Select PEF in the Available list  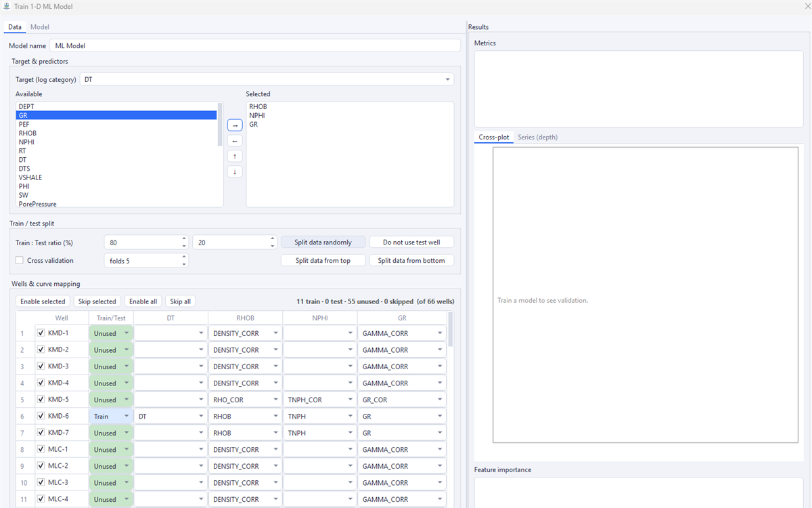[116, 125]
